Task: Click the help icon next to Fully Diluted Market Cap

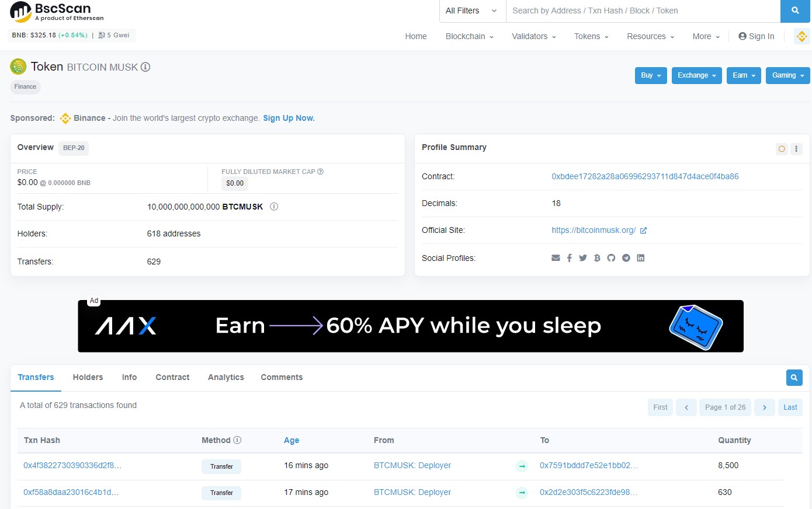Action: [320, 172]
